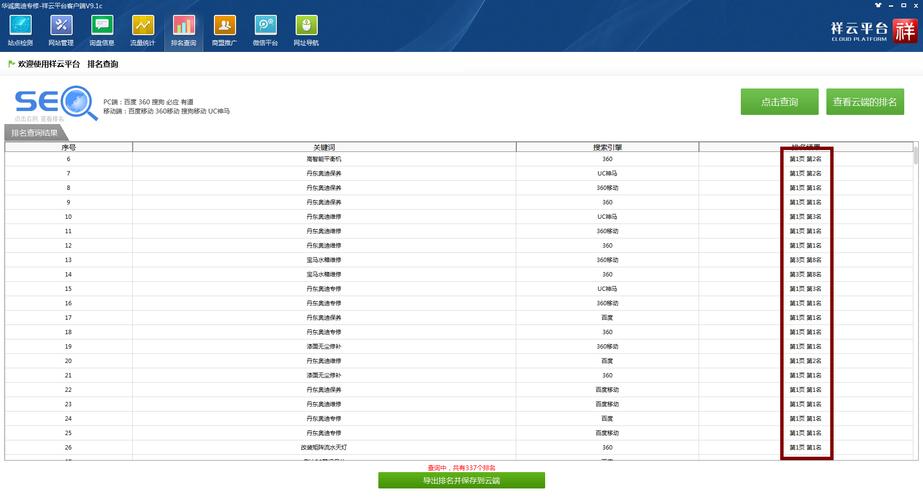Click 导出排名并保存到云端 export button

[462, 481]
